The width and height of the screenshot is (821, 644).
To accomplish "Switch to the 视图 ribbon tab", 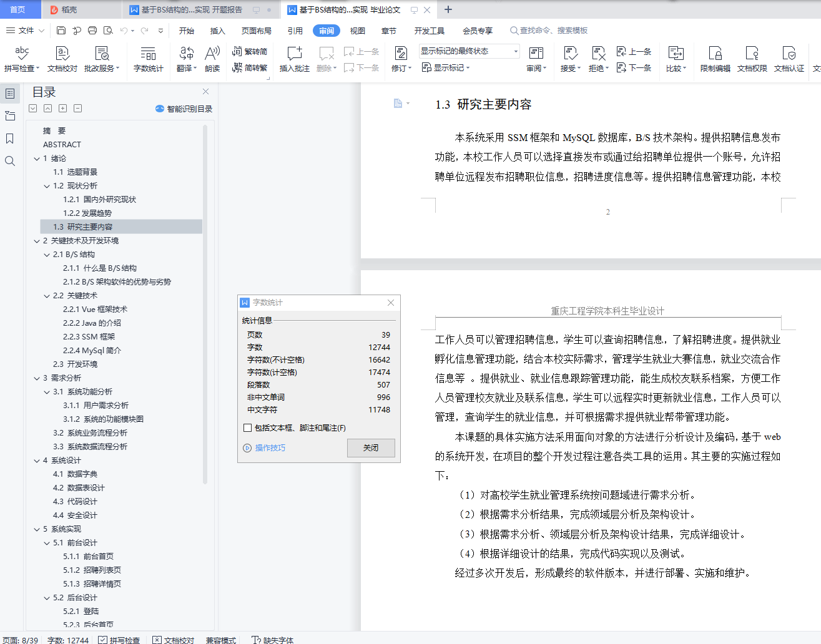I will tap(358, 31).
